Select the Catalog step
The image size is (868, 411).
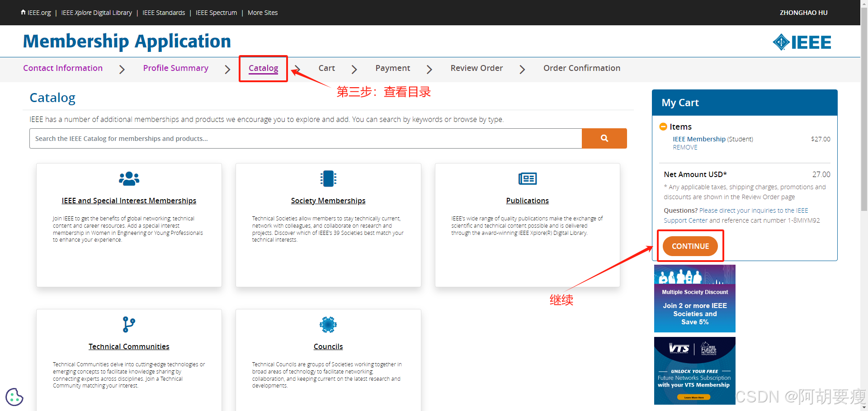[x=263, y=68]
